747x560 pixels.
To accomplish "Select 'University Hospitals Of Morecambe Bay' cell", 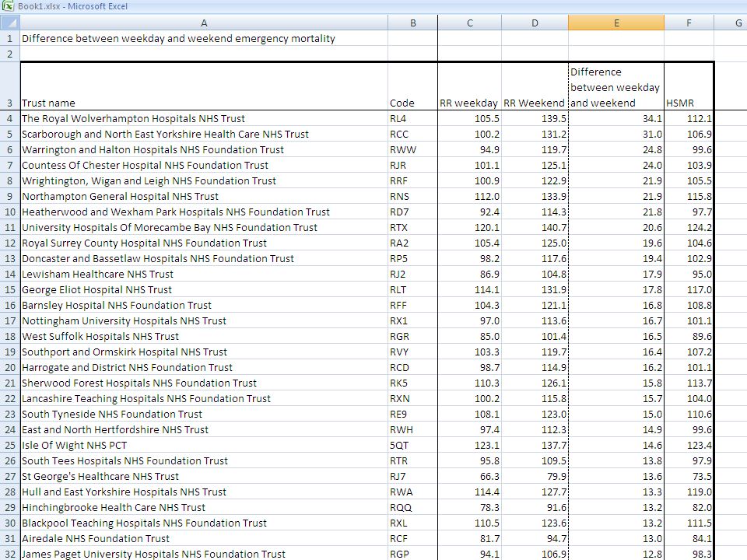I will 204,228.
